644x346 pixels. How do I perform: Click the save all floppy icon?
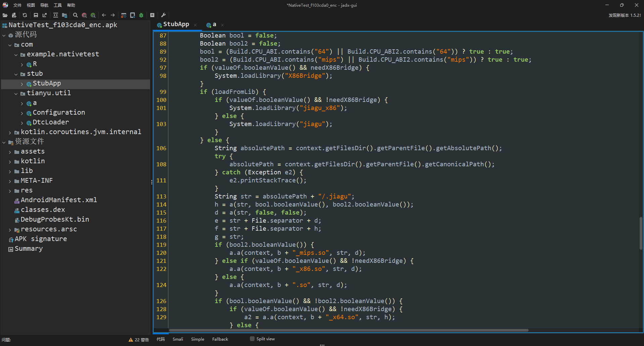pos(36,15)
